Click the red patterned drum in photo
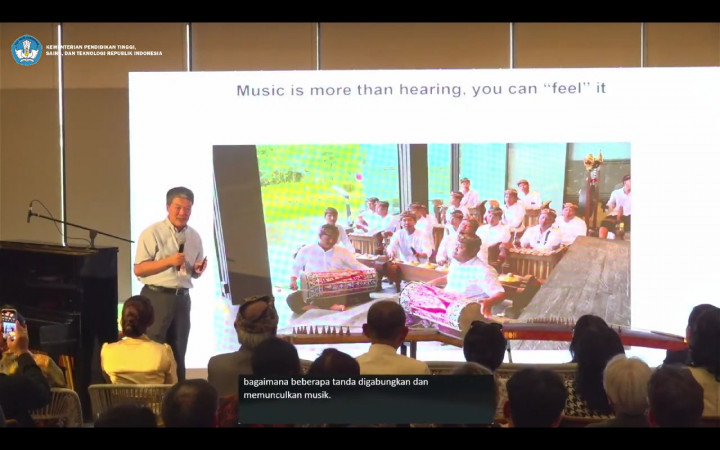720x450 pixels. [x=340, y=284]
